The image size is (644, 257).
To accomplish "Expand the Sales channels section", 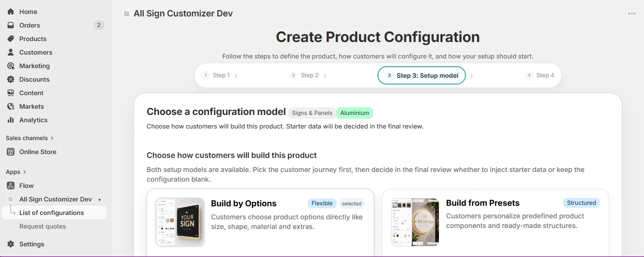I will pos(30,138).
